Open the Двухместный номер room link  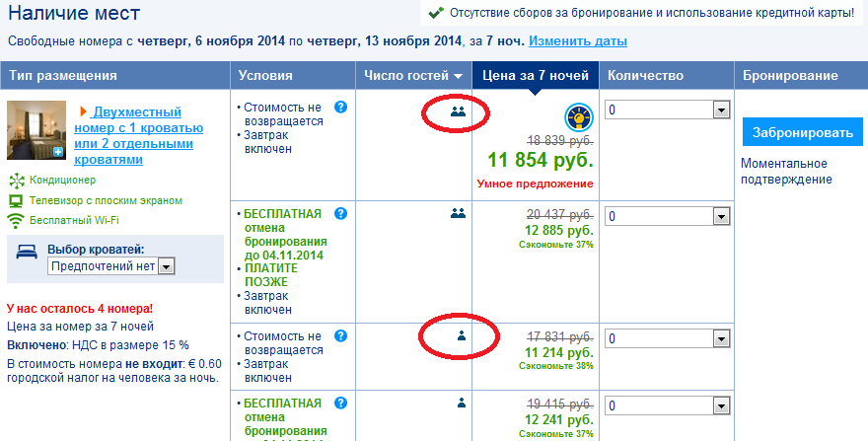tap(138, 136)
